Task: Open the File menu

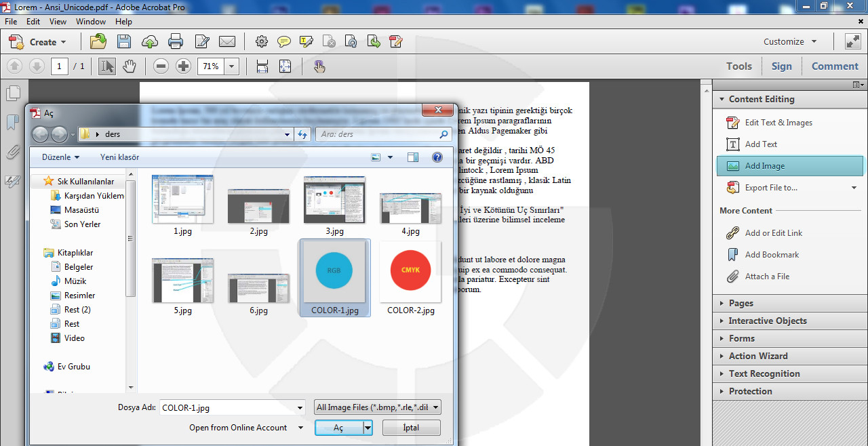Action: (11, 22)
